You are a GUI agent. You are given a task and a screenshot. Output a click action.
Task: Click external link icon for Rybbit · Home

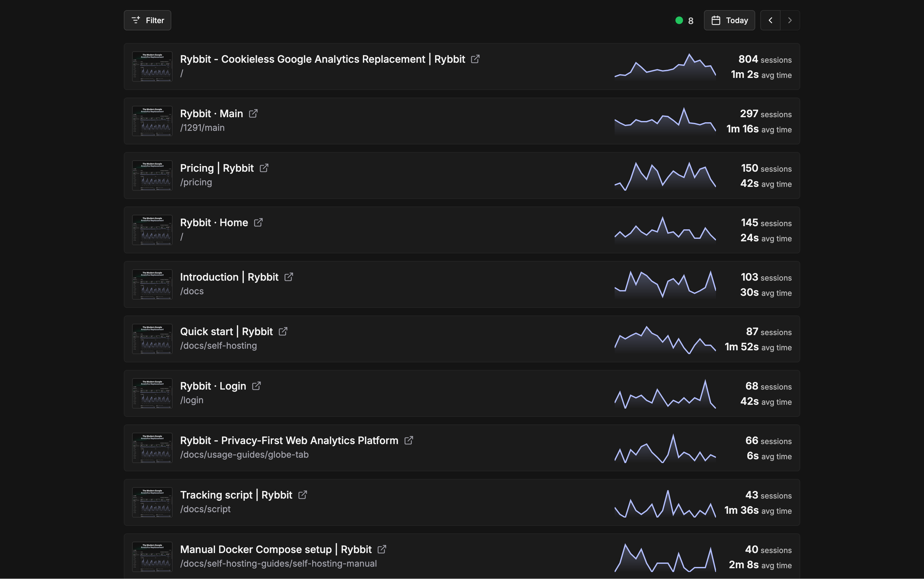(258, 222)
